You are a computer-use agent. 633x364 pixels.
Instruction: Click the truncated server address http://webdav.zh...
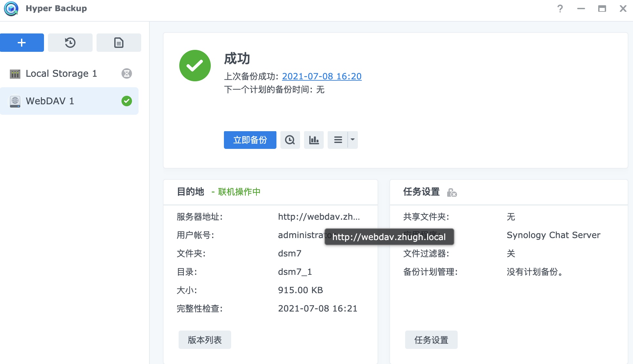coord(319,217)
